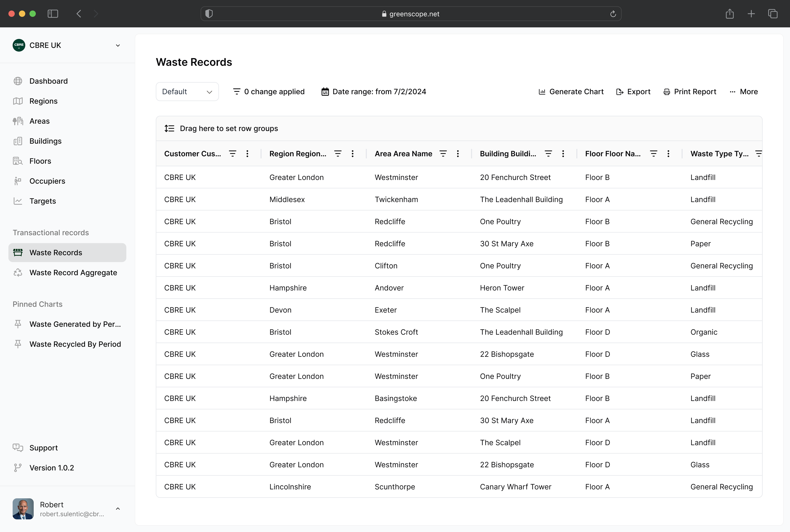Show tab overview icon
Image resolution: width=790 pixels, height=532 pixels.
coord(773,14)
